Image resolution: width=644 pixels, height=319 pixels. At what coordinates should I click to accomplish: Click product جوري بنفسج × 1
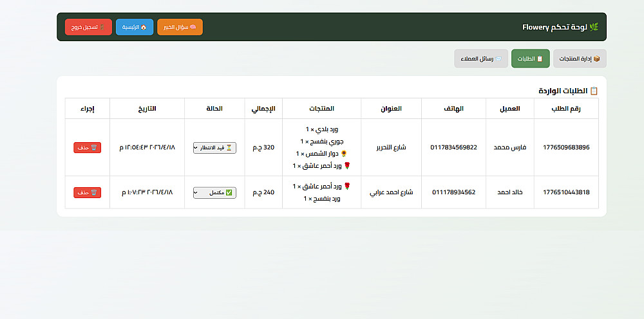coord(321,141)
